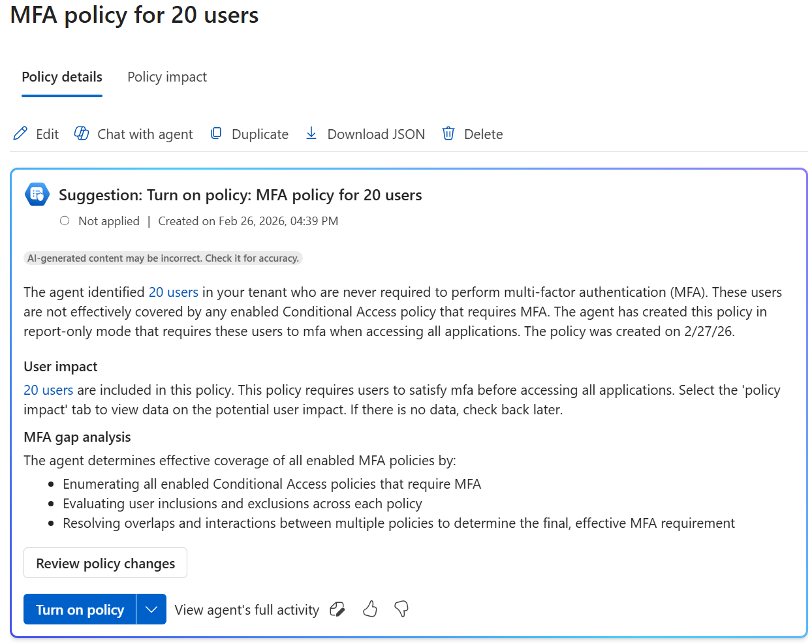Click the Delete trash can icon
The image size is (812, 644).
(x=448, y=134)
